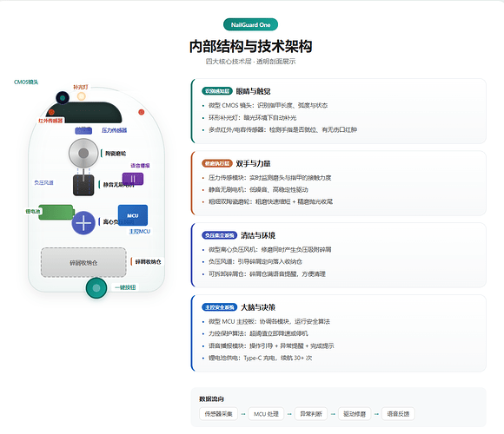Click the '语音播报' label
The width and height of the screenshot is (504, 434).
(140, 166)
